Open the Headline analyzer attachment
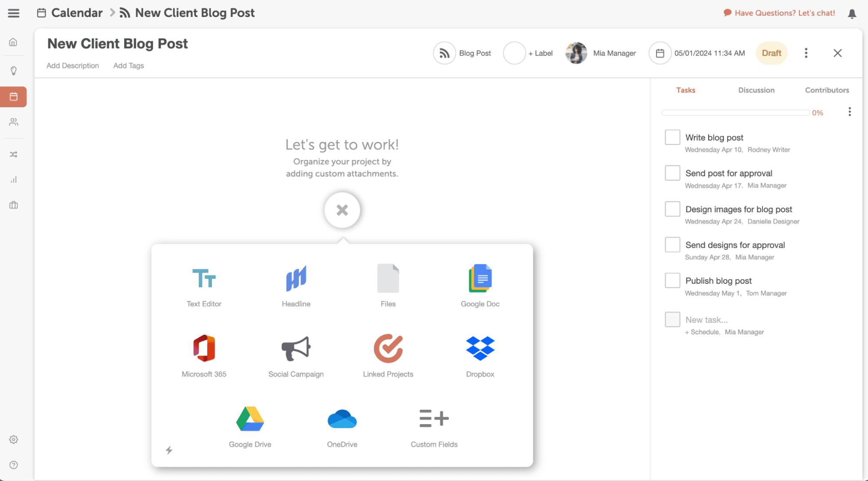 [x=296, y=284]
